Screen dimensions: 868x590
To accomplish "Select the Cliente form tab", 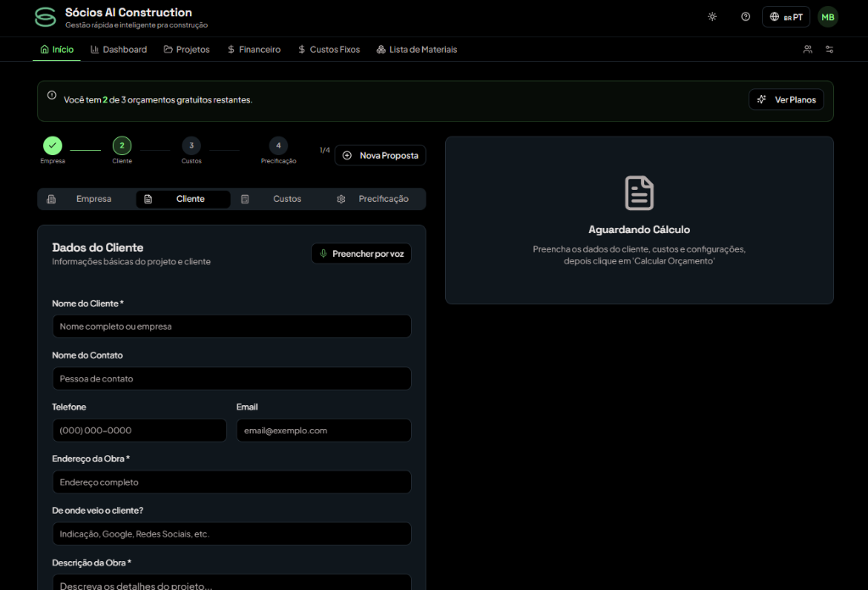I will coord(183,199).
